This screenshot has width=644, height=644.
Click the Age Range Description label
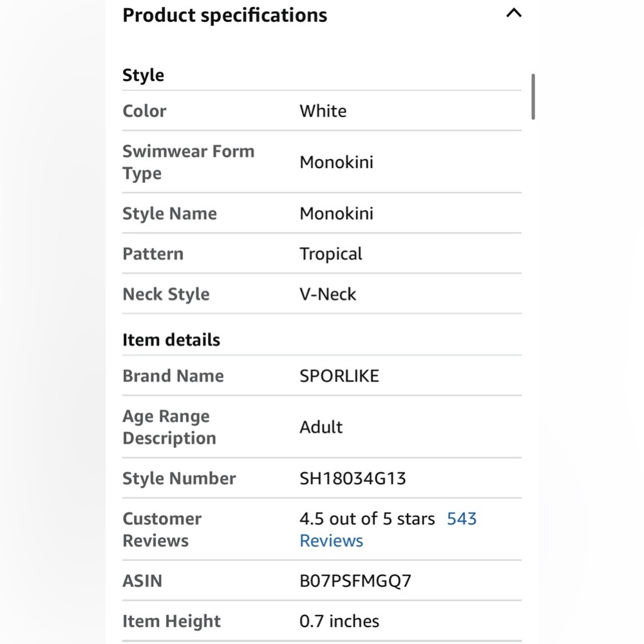pyautogui.click(x=169, y=427)
